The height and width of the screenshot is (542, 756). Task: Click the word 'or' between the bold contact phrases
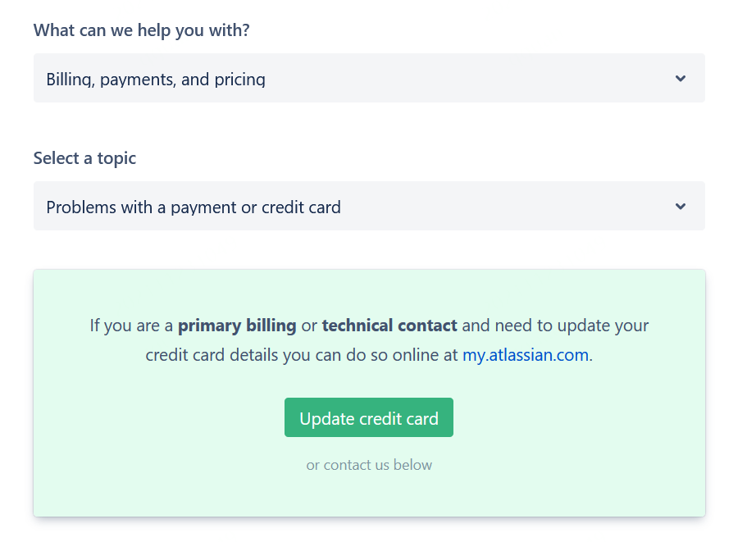pyautogui.click(x=309, y=326)
